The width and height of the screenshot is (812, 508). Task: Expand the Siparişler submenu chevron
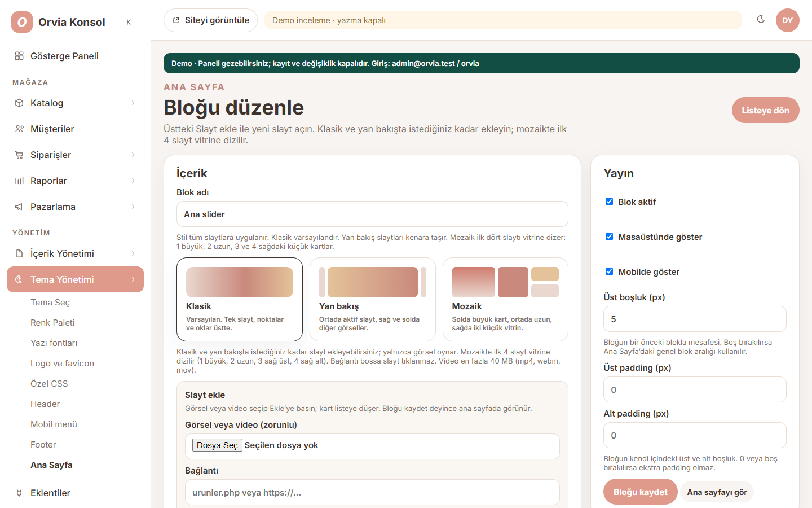(x=133, y=155)
